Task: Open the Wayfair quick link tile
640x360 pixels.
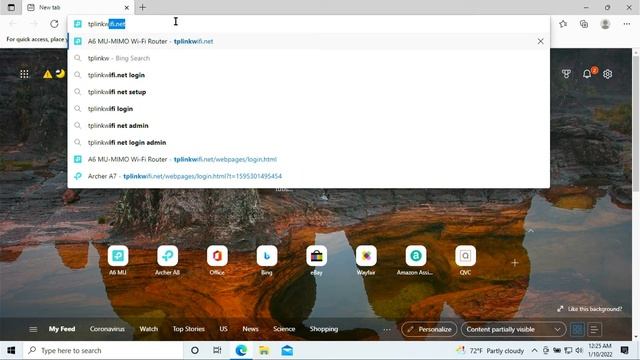Action: [x=366, y=256]
